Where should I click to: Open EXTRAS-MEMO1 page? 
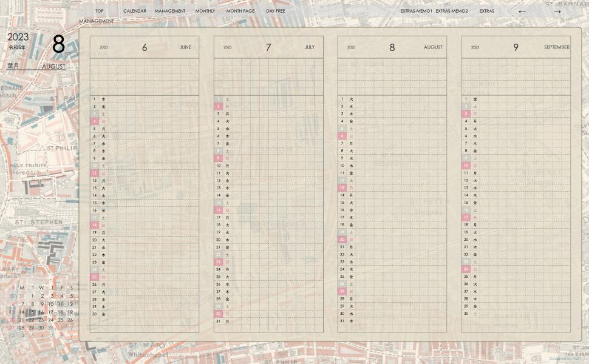[x=416, y=11]
